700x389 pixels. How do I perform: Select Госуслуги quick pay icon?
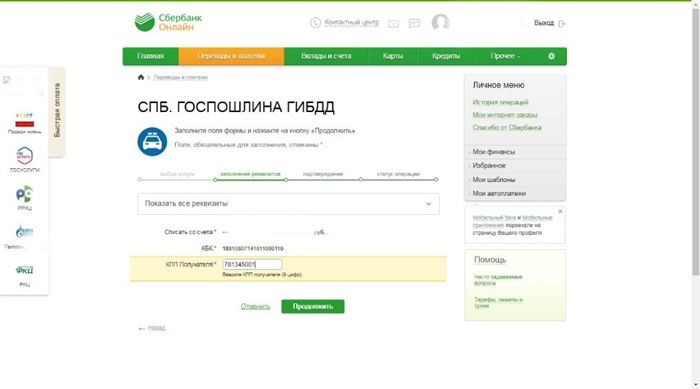tap(25, 159)
